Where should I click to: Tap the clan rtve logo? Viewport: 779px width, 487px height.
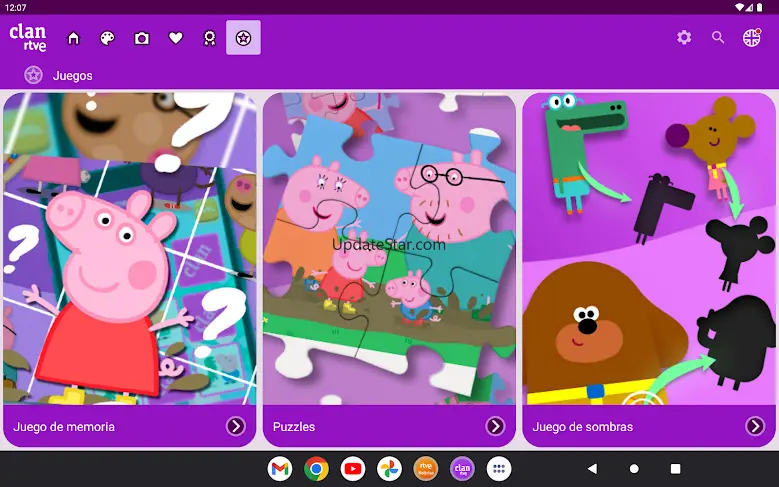tap(28, 37)
